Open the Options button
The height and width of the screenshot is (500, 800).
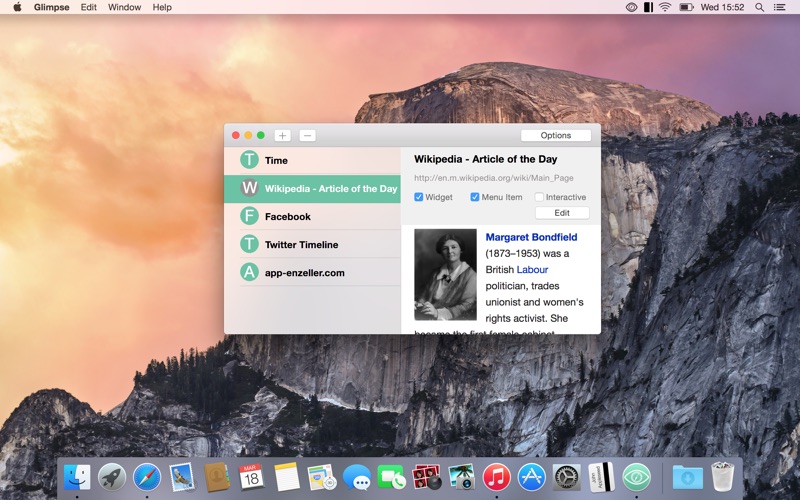[x=556, y=135]
